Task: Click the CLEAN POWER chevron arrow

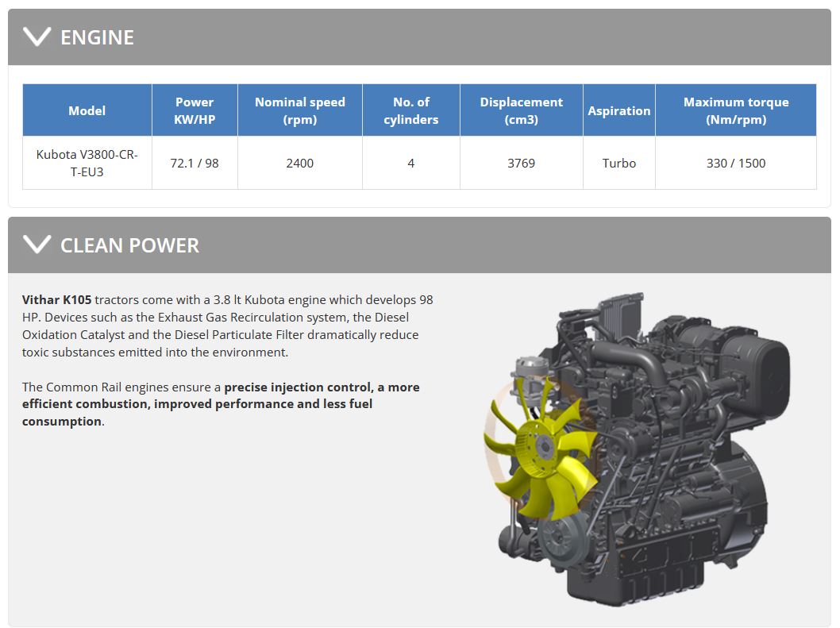Action: tap(37, 245)
